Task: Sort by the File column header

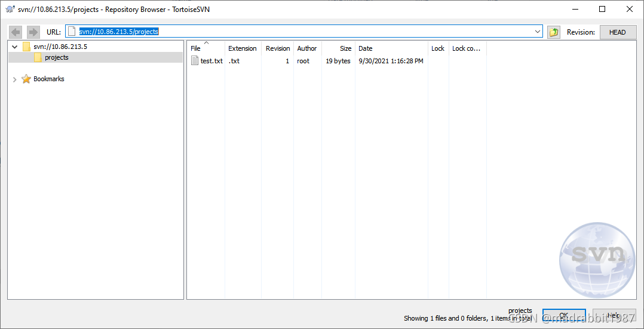Action: pyautogui.click(x=206, y=48)
